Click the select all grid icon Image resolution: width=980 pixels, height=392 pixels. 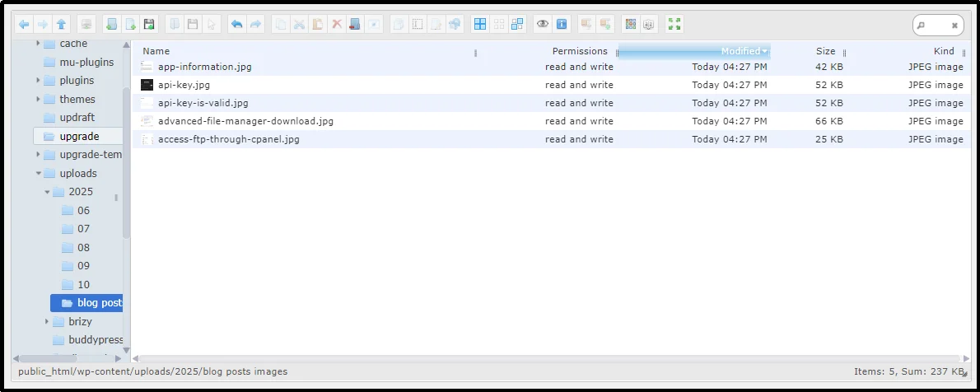[x=480, y=25]
